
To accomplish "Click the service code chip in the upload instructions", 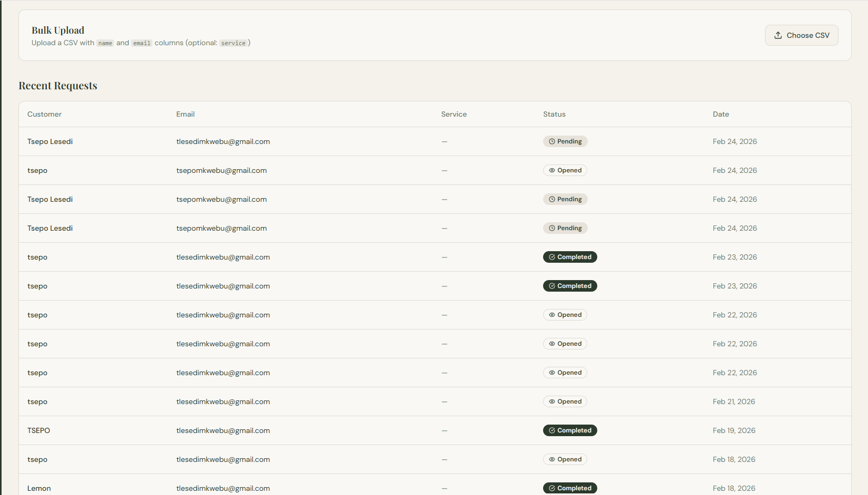I will (233, 43).
